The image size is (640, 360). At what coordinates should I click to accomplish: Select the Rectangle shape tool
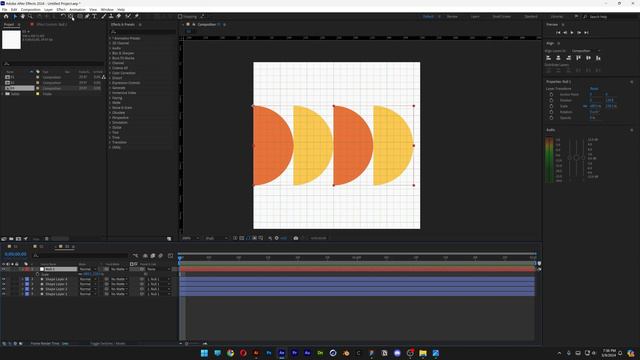tap(80, 16)
